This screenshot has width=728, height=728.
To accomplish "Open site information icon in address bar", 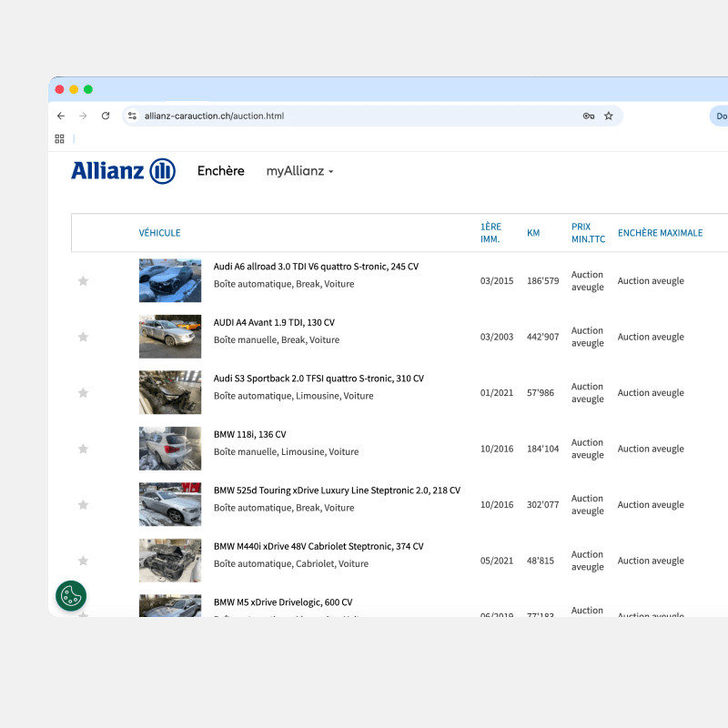I will pos(132,116).
